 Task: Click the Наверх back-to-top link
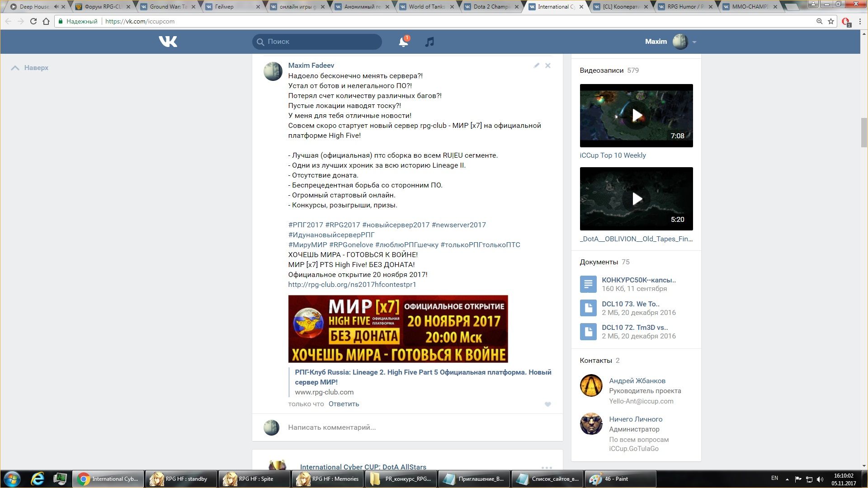(x=30, y=68)
